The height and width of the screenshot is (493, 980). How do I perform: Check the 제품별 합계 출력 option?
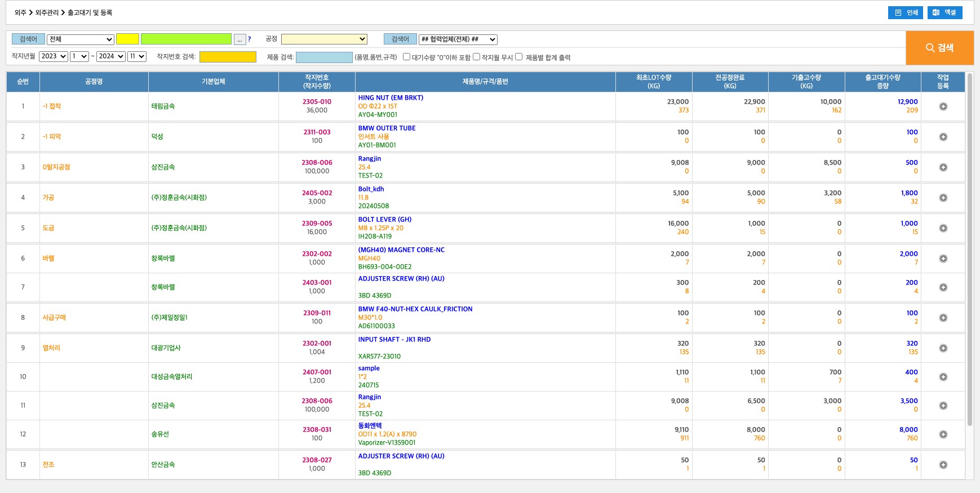[519, 57]
